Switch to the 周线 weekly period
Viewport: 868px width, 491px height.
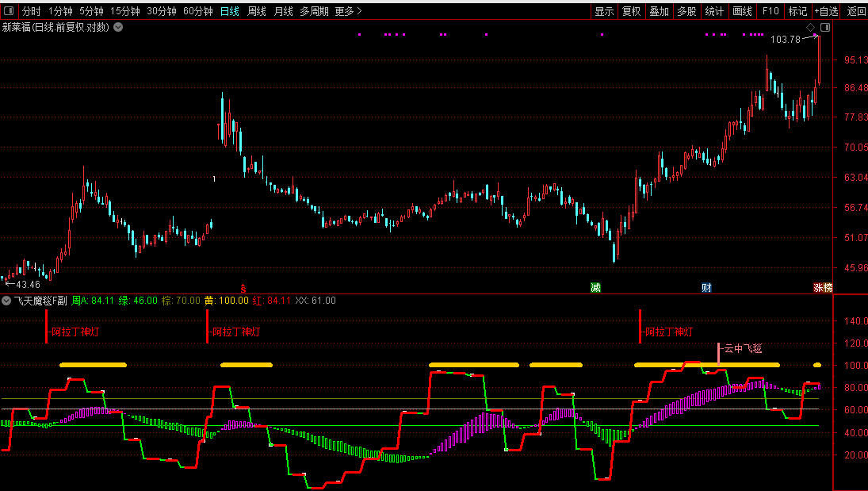256,11
